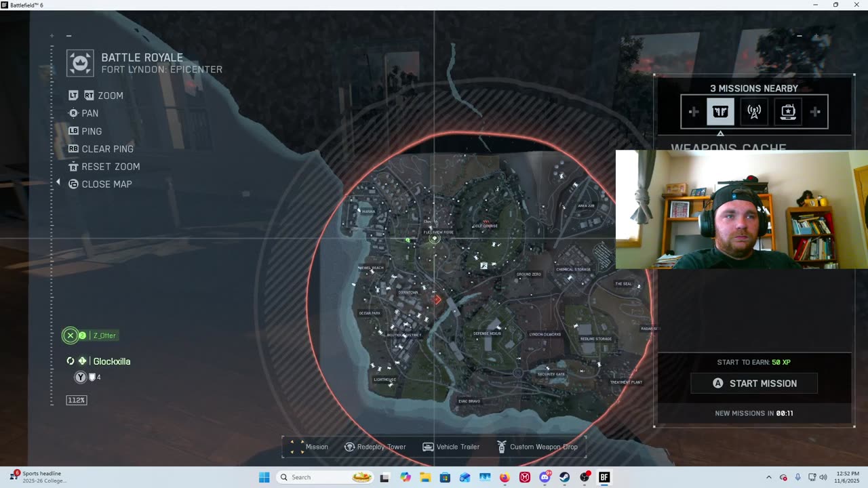Click the Chemical Storage label on the map

pos(574,269)
